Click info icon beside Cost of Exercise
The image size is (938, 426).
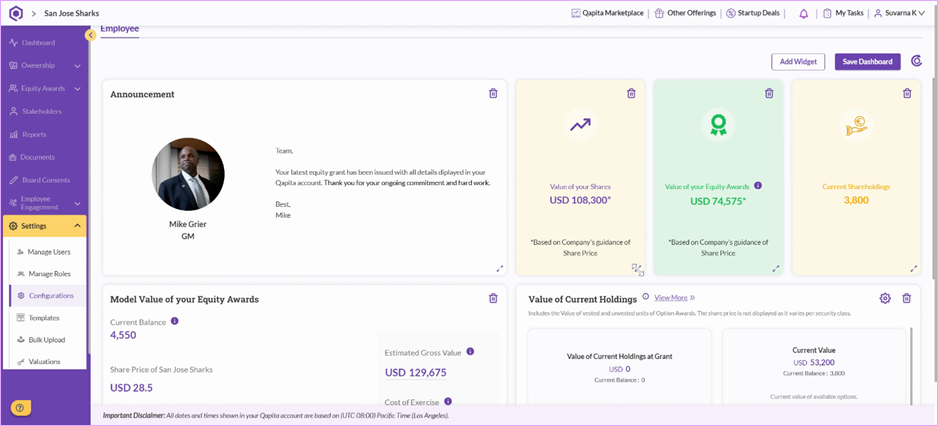[448, 401]
